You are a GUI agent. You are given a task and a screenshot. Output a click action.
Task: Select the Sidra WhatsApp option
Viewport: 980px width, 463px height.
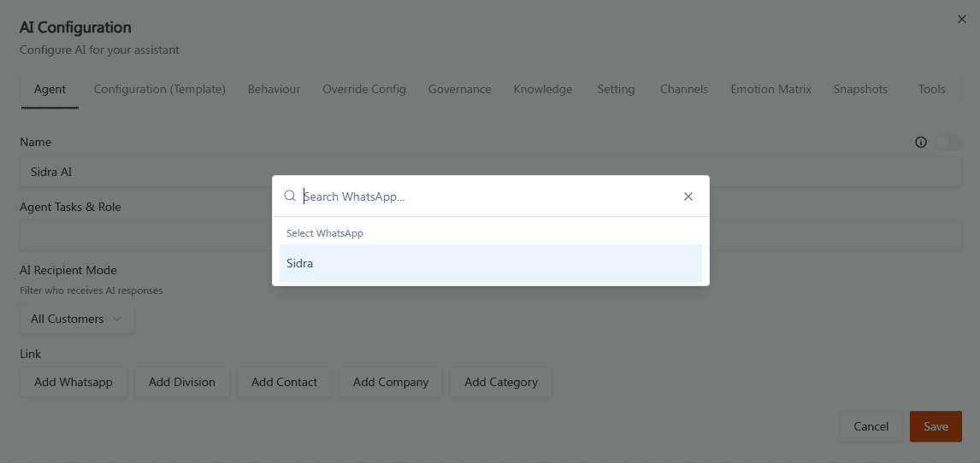point(491,263)
